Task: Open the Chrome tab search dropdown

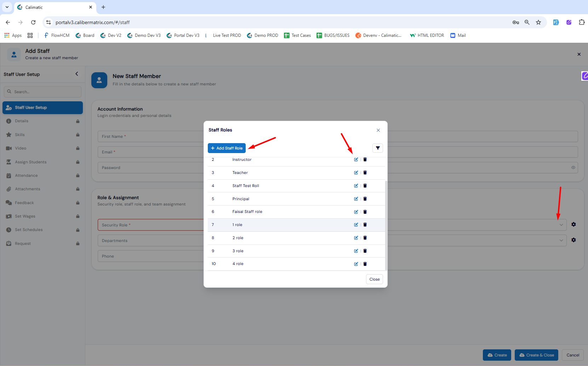Action: (x=7, y=7)
